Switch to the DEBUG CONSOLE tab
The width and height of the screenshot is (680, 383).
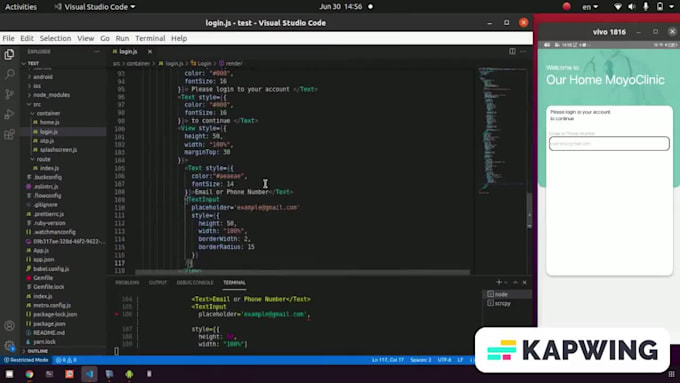pyautogui.click(x=195, y=283)
